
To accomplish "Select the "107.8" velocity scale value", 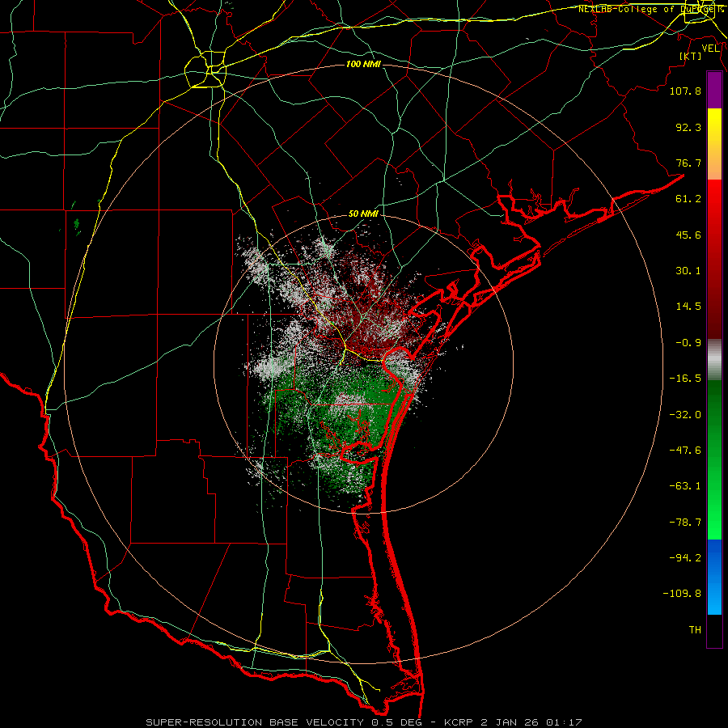I will [685, 91].
